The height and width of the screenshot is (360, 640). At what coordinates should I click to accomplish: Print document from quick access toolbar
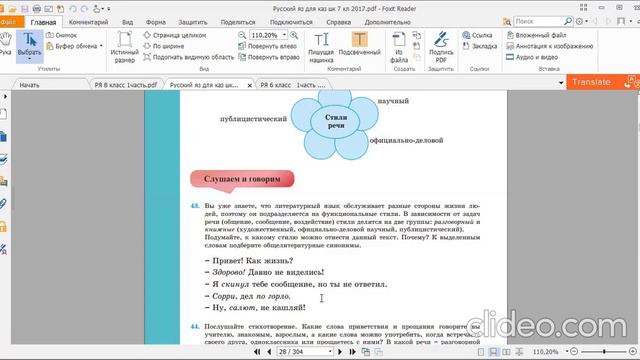(x=37, y=9)
